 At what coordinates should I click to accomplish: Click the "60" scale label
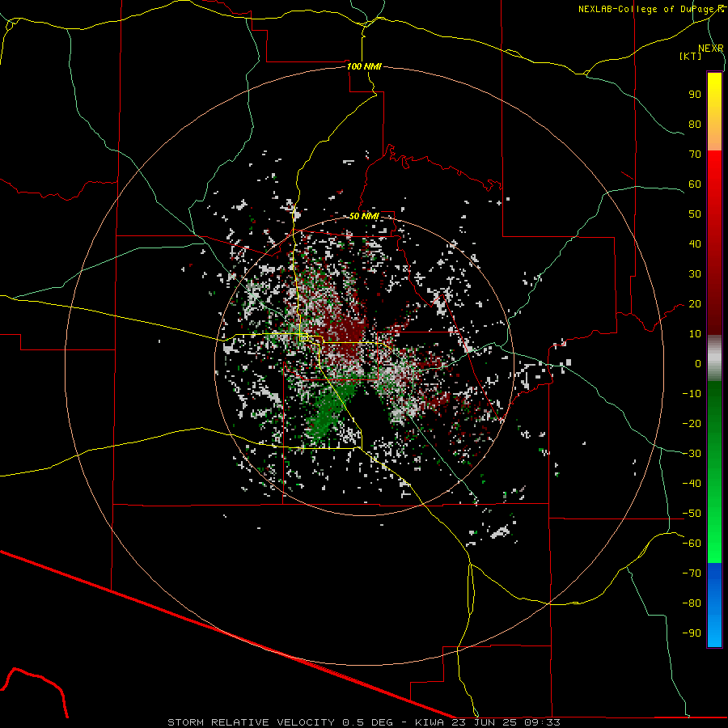tap(695, 184)
